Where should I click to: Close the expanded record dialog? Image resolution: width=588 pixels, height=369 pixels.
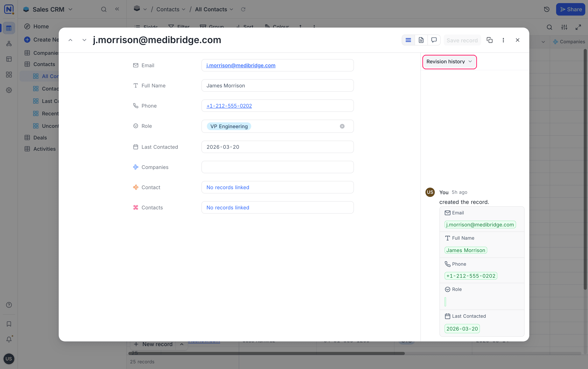[517, 40]
